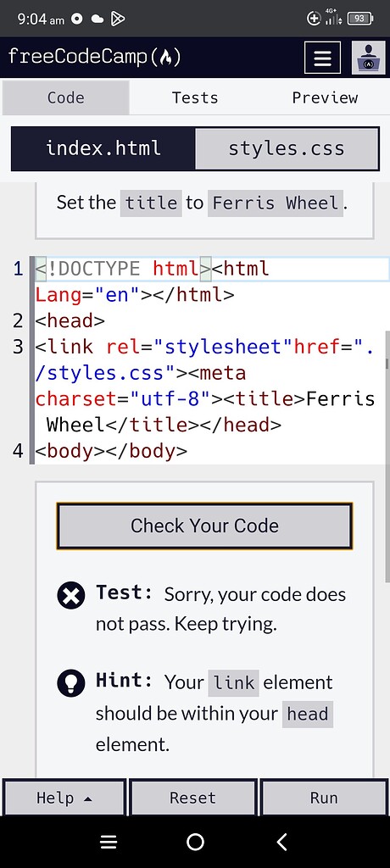
Task: Open the user profile avatar
Action: pos(369,58)
